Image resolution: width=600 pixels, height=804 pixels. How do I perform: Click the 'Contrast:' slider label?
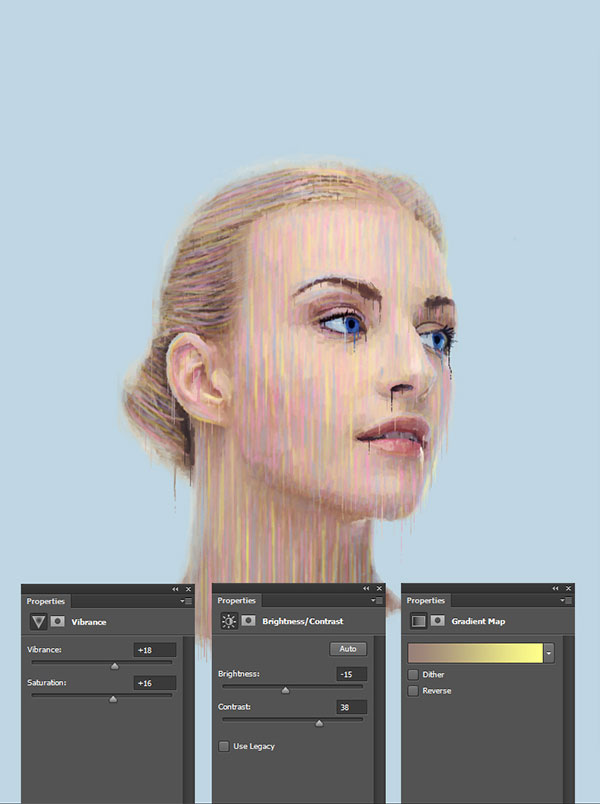pyautogui.click(x=234, y=707)
